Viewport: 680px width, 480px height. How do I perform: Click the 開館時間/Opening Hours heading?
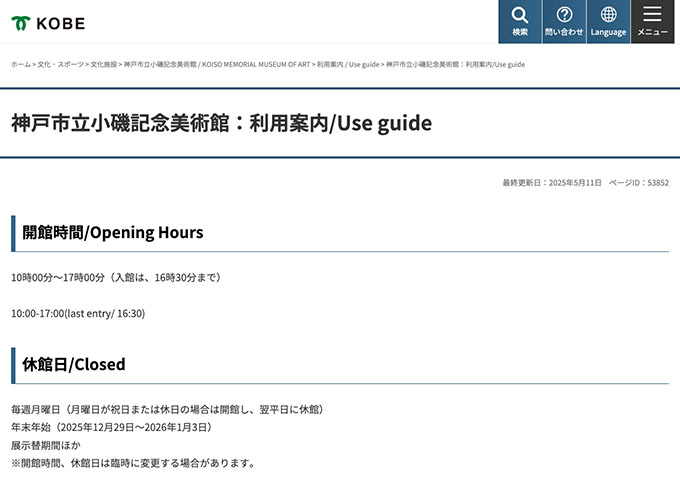pyautogui.click(x=113, y=233)
